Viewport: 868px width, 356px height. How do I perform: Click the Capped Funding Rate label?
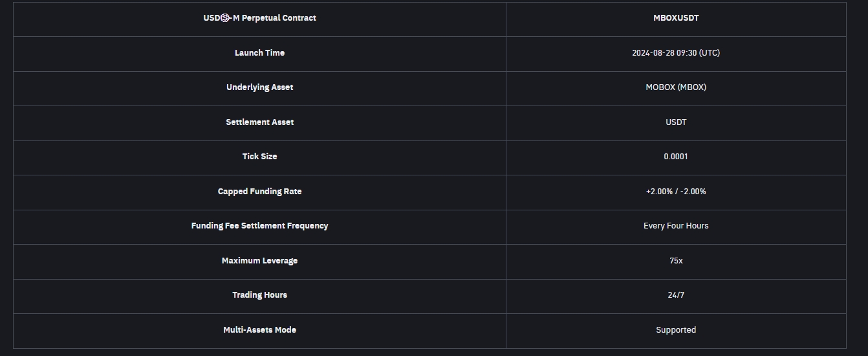click(259, 192)
